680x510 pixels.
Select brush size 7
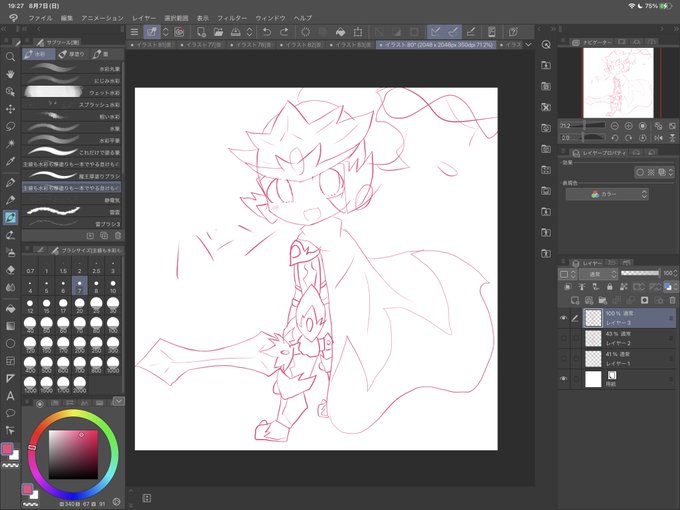(x=79, y=286)
